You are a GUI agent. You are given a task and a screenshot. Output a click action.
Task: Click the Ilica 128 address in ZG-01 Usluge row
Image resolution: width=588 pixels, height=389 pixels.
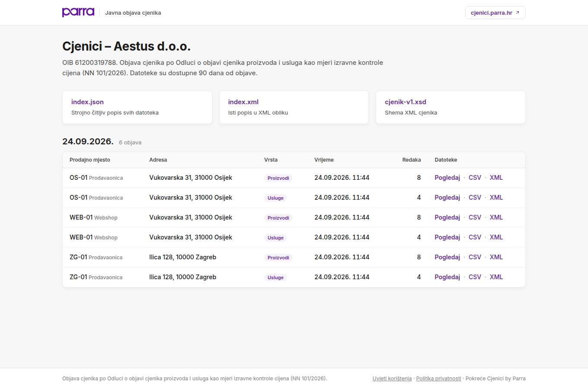(183, 277)
